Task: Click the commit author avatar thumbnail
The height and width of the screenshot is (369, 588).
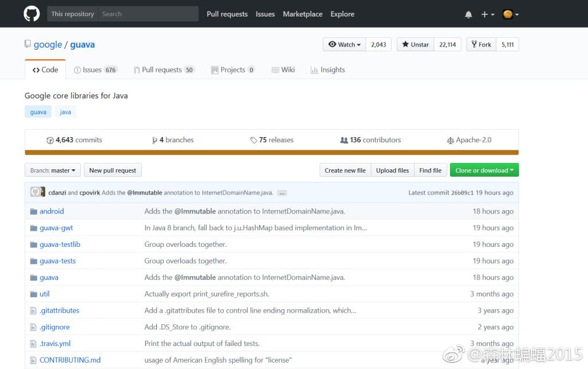Action: 37,192
